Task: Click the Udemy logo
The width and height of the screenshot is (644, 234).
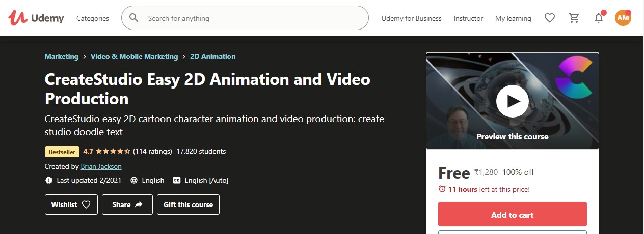Action: (36, 18)
